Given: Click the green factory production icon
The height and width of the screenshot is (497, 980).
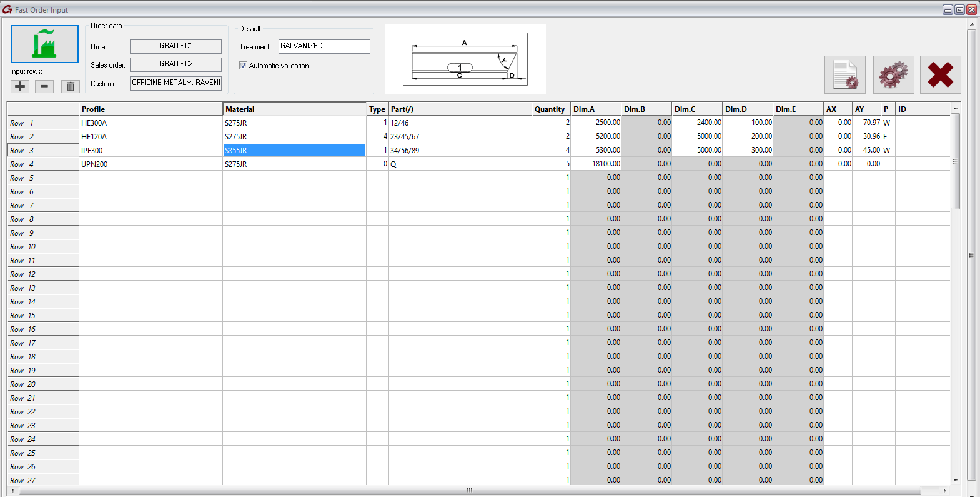Looking at the screenshot, I should pos(44,44).
